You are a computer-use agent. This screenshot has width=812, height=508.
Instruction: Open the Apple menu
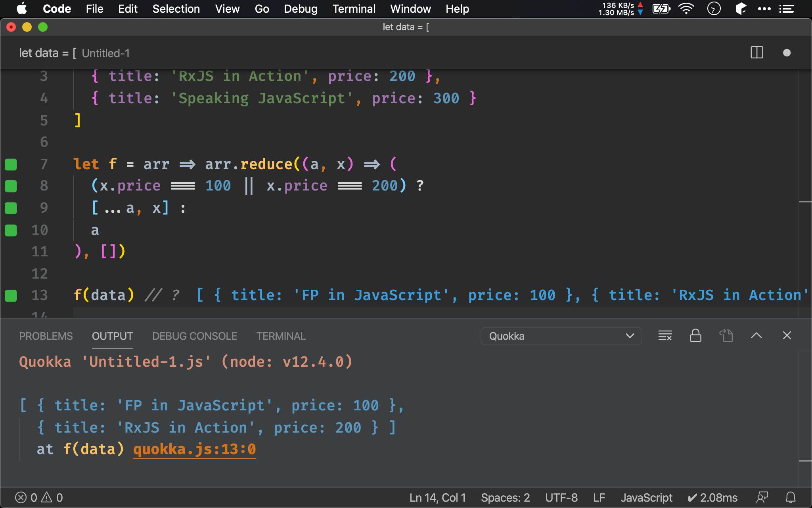point(22,8)
